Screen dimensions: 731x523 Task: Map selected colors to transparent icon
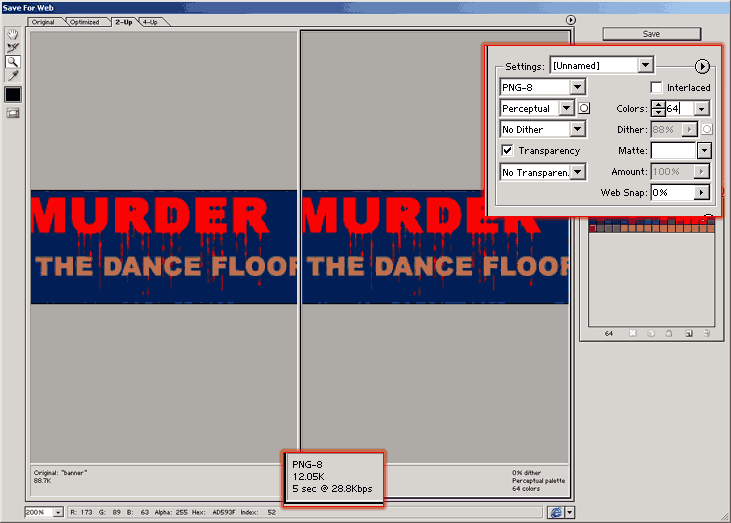(x=633, y=333)
